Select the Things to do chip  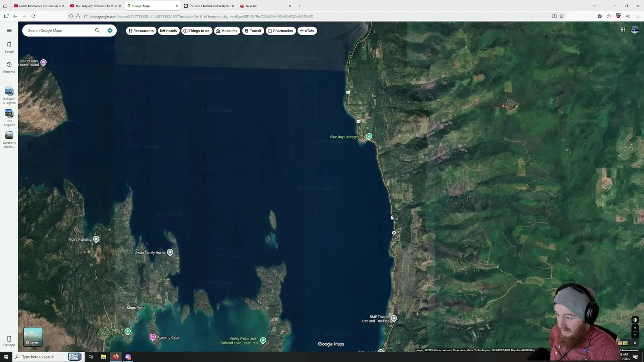pyautogui.click(x=196, y=31)
